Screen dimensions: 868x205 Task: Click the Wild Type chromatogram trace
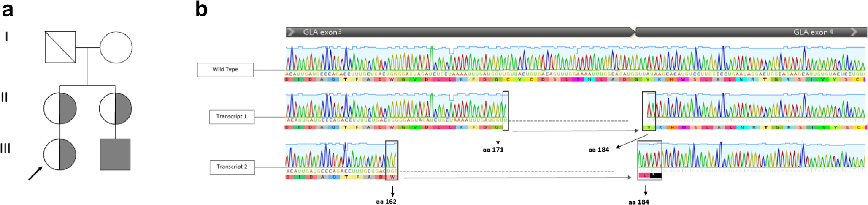tap(574, 58)
